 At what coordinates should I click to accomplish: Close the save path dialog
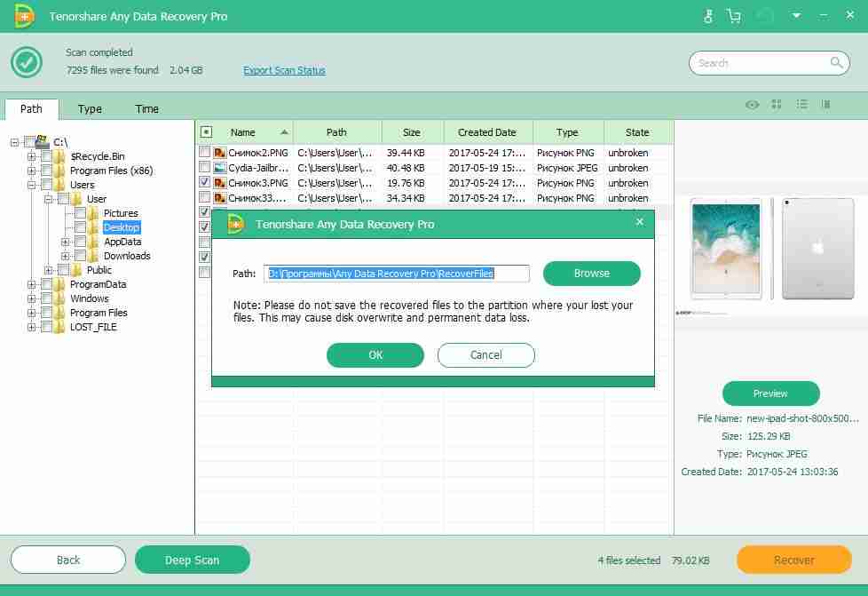[x=639, y=221]
